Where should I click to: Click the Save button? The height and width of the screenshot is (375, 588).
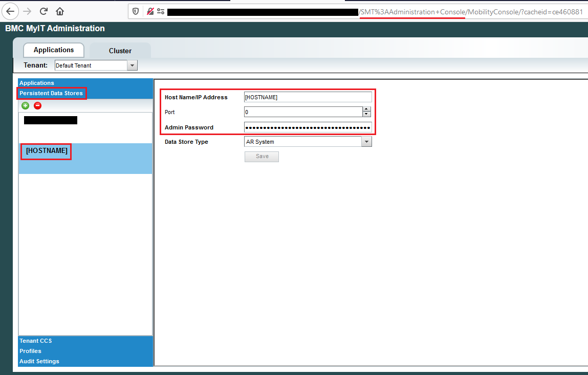click(262, 157)
